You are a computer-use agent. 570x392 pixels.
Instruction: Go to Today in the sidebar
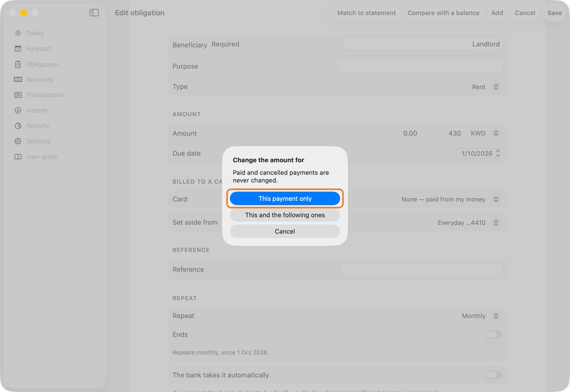click(x=35, y=33)
